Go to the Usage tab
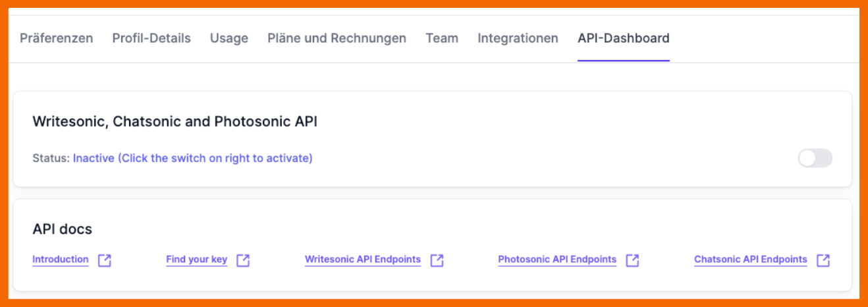Screen dimensions: 868x307 pos(229,38)
